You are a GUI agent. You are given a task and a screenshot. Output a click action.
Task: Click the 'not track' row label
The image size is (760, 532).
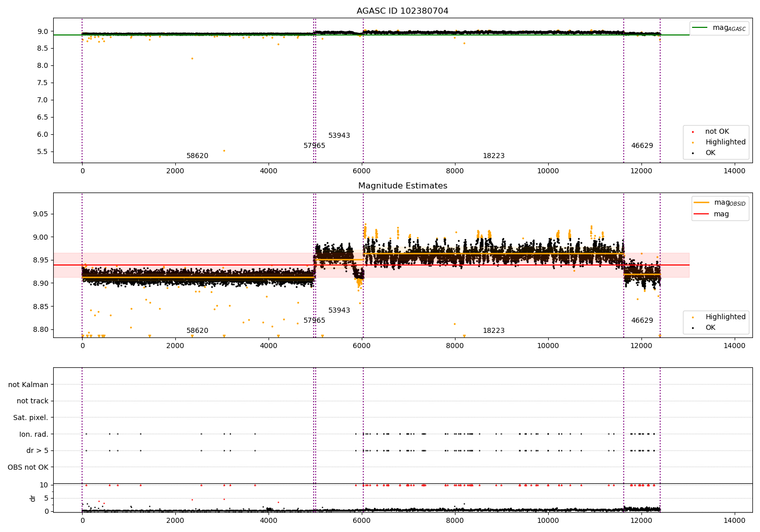coord(32,401)
